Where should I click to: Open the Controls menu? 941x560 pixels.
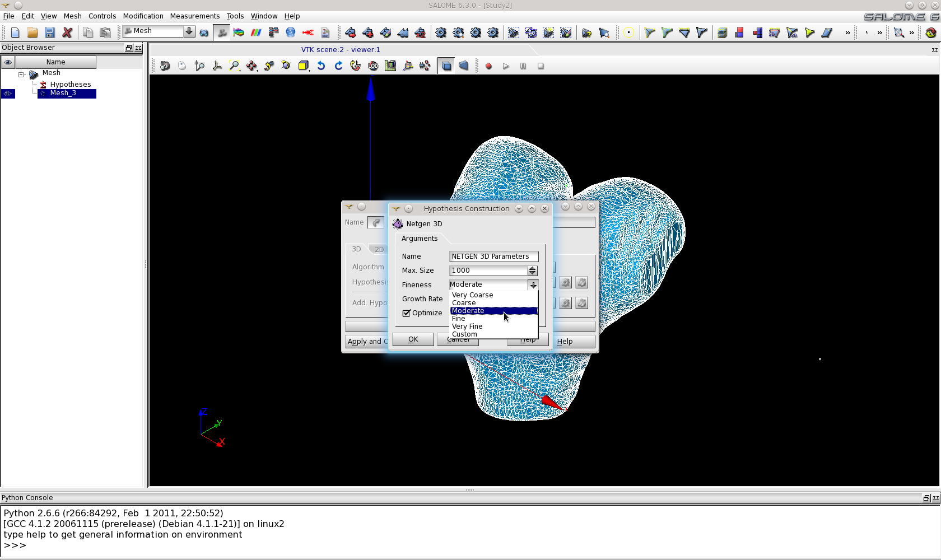(x=102, y=16)
